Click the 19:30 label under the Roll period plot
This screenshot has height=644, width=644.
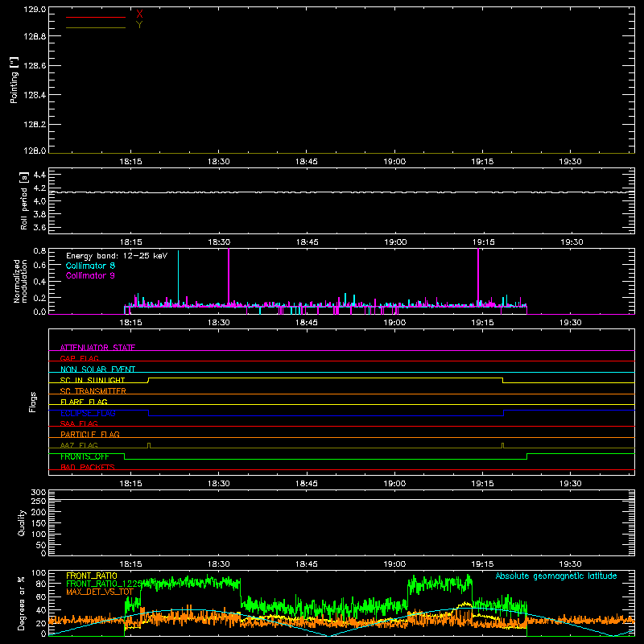[x=572, y=242]
